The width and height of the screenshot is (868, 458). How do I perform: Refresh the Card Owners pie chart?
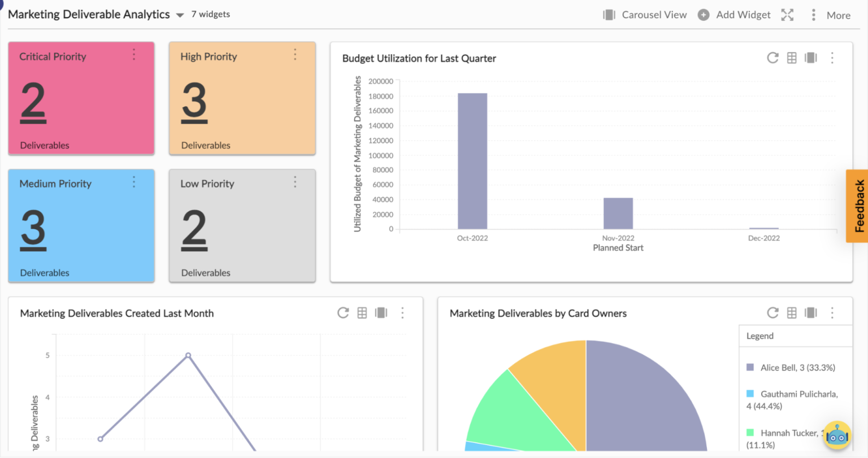pyautogui.click(x=772, y=313)
